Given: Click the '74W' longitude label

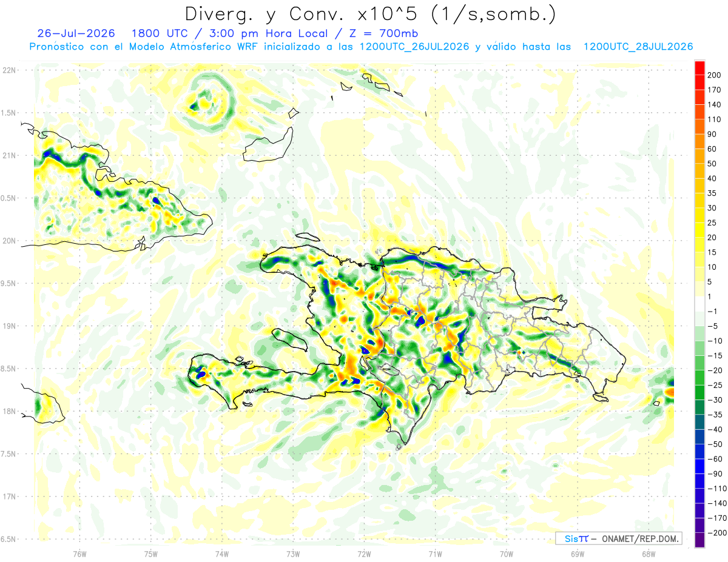Looking at the screenshot, I should click(221, 554).
